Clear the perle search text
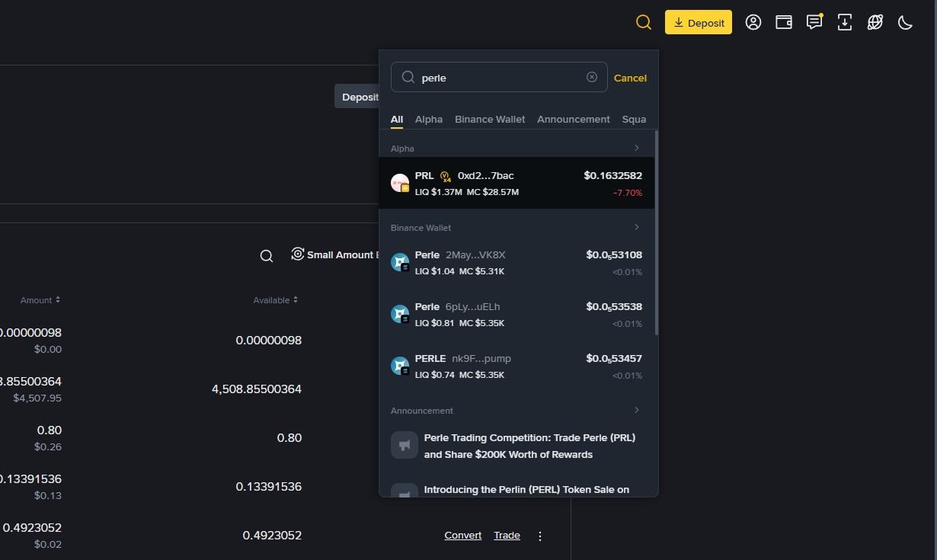 click(592, 77)
